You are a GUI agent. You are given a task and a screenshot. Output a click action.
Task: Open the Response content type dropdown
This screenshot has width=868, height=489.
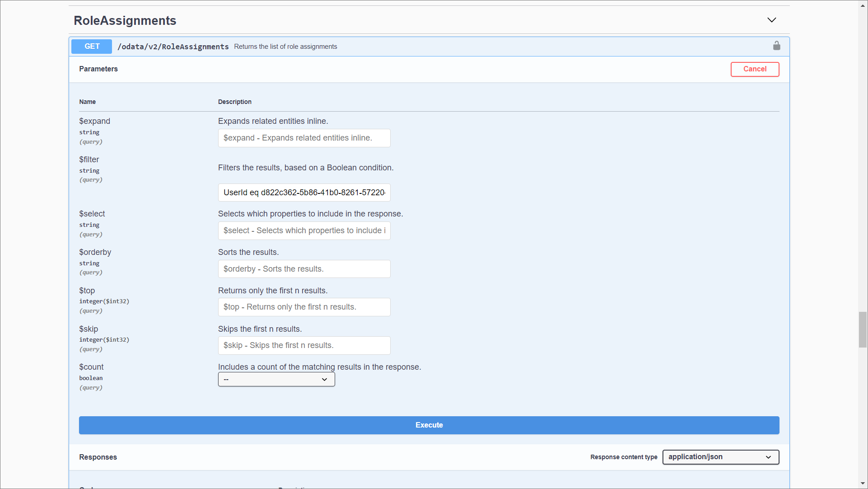pyautogui.click(x=720, y=457)
